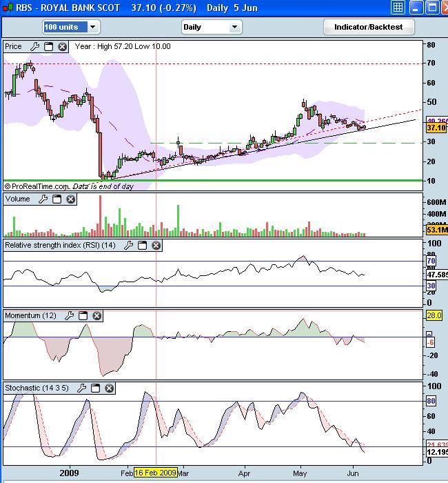Click the Daily timeframe text field
Viewport: 448px width, 483px height.
pos(206,27)
